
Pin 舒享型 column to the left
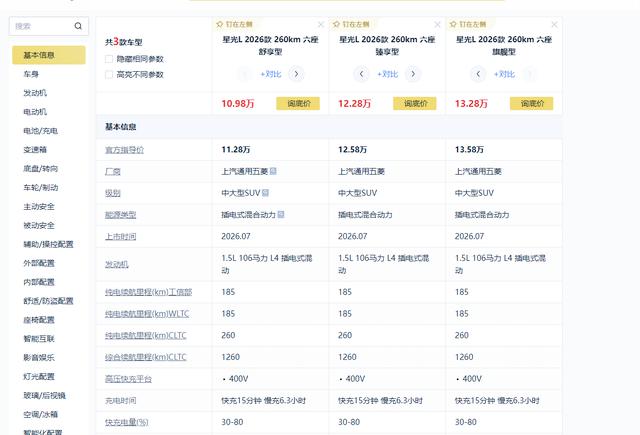(234, 24)
